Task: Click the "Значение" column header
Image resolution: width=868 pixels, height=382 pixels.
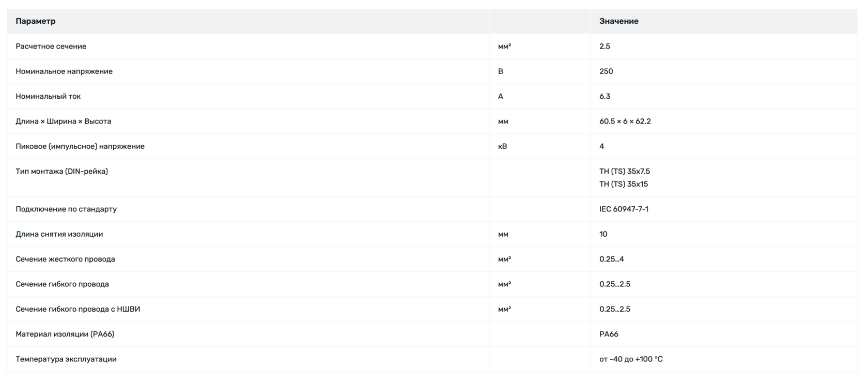Action: point(618,21)
